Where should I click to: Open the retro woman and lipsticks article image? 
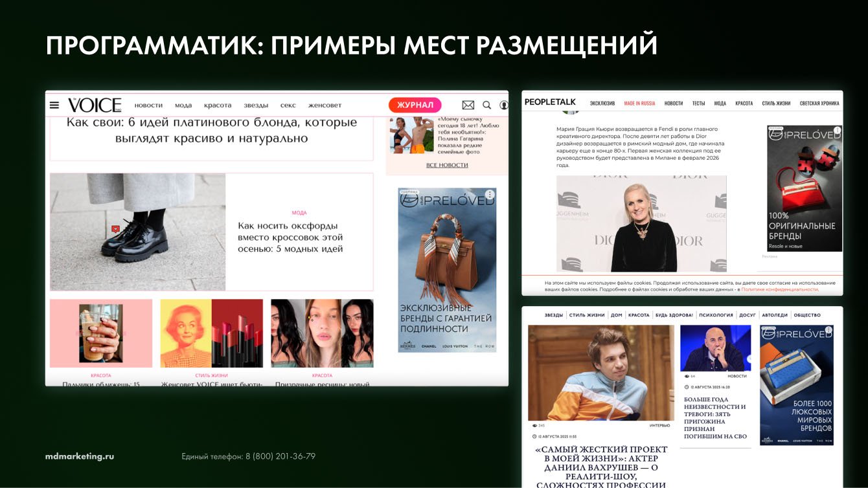pyautogui.click(x=212, y=333)
